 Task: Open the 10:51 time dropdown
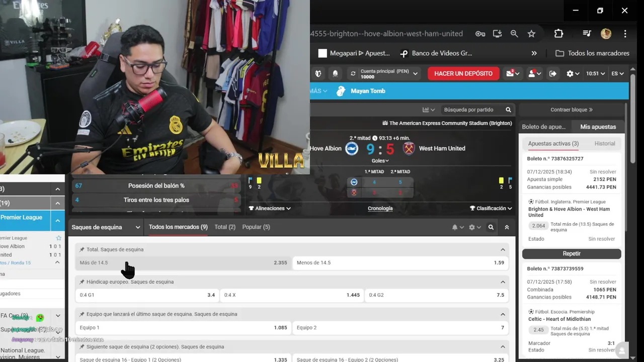[x=595, y=73]
